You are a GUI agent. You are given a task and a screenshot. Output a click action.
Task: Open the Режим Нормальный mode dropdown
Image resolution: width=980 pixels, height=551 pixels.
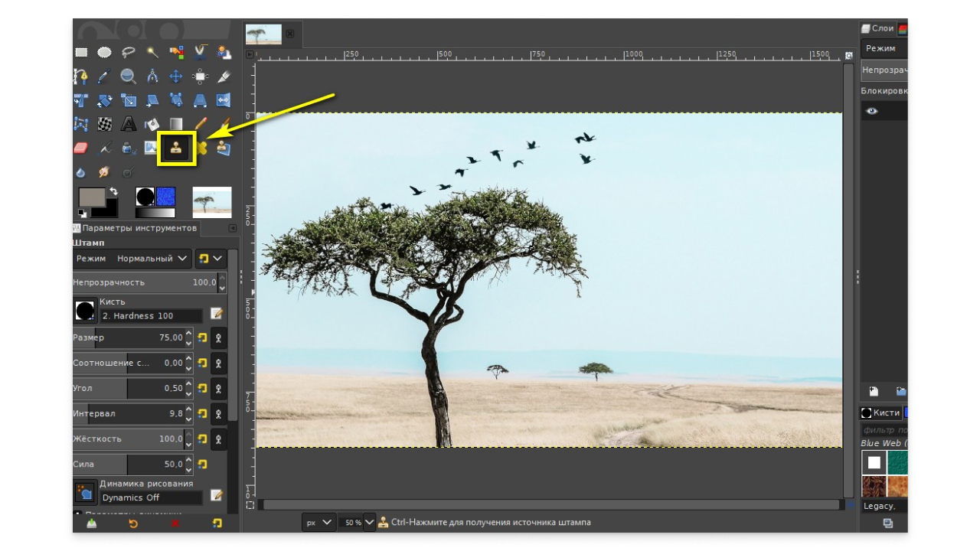point(132,259)
